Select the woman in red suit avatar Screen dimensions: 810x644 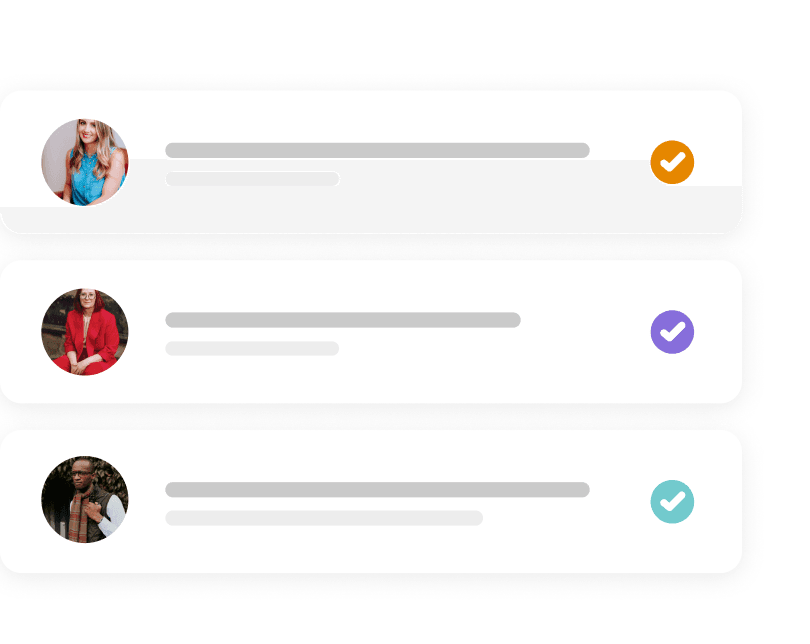(x=85, y=332)
